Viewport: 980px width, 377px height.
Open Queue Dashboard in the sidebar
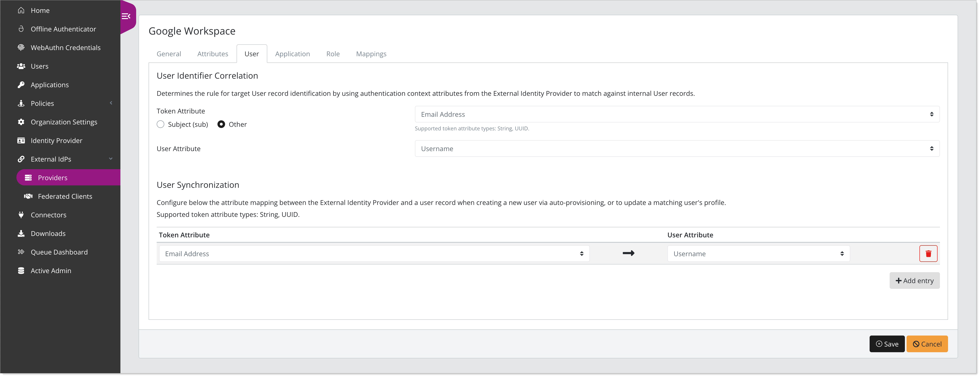(x=59, y=252)
